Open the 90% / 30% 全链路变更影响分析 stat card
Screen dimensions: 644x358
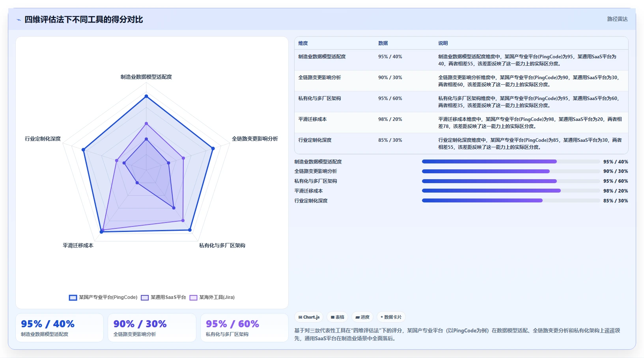(x=152, y=328)
